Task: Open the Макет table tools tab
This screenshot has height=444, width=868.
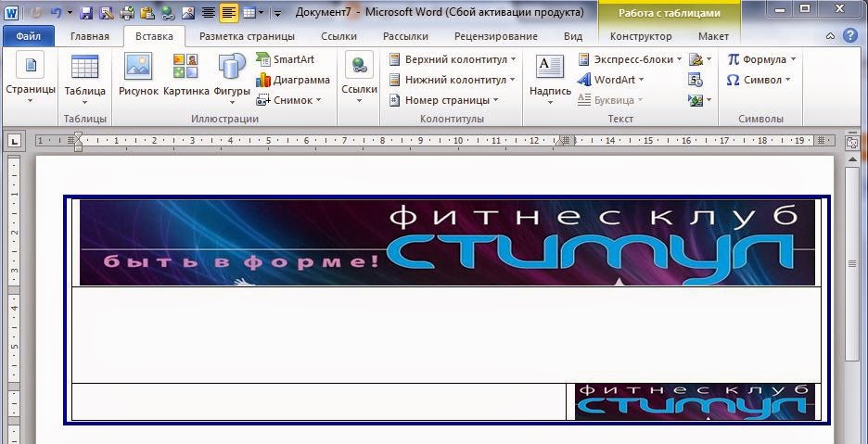Action: pyautogui.click(x=713, y=36)
